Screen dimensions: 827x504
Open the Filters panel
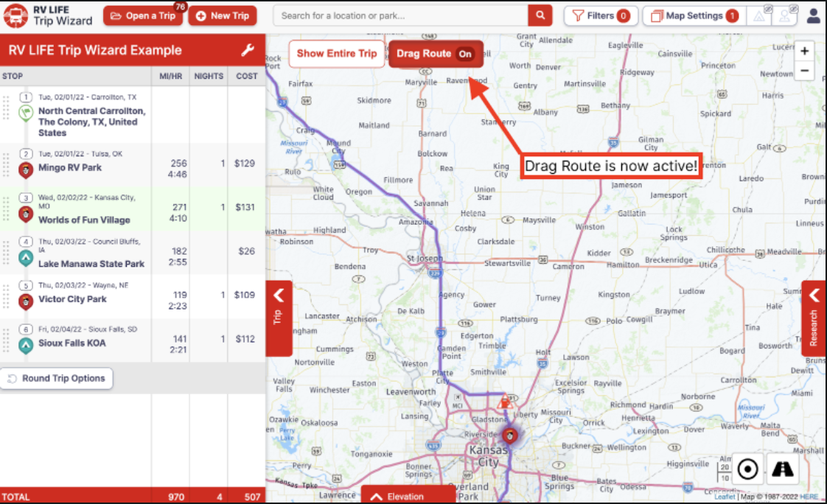click(x=601, y=15)
